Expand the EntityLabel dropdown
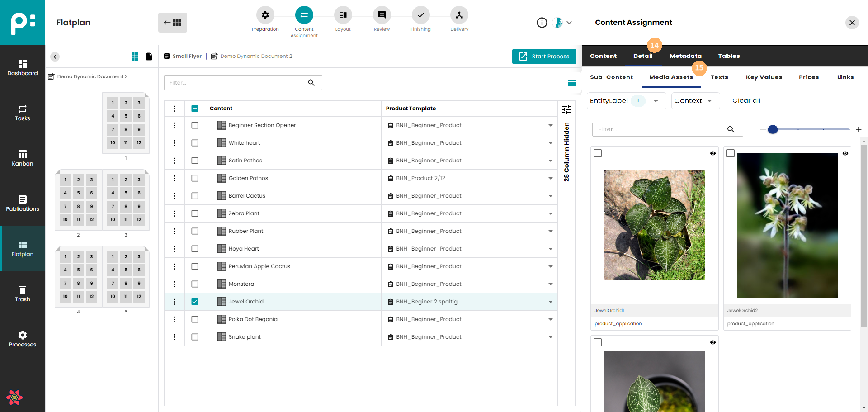 pyautogui.click(x=656, y=101)
